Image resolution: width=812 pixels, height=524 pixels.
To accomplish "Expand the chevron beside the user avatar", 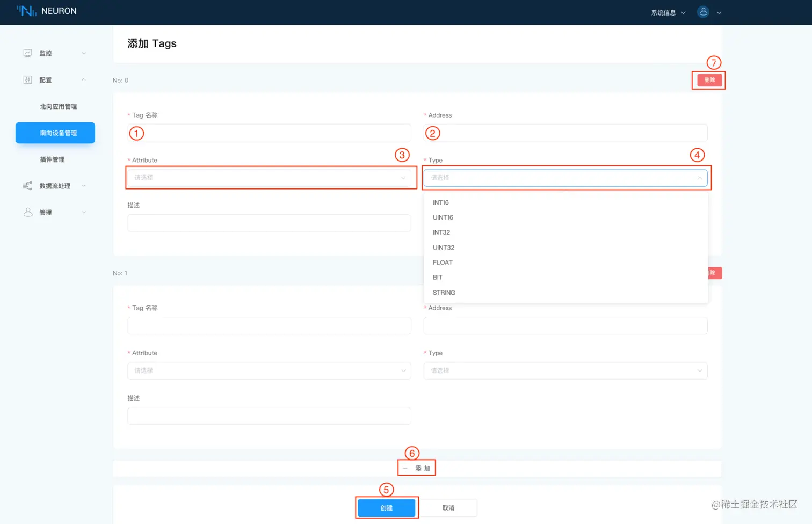I will 719,12.
